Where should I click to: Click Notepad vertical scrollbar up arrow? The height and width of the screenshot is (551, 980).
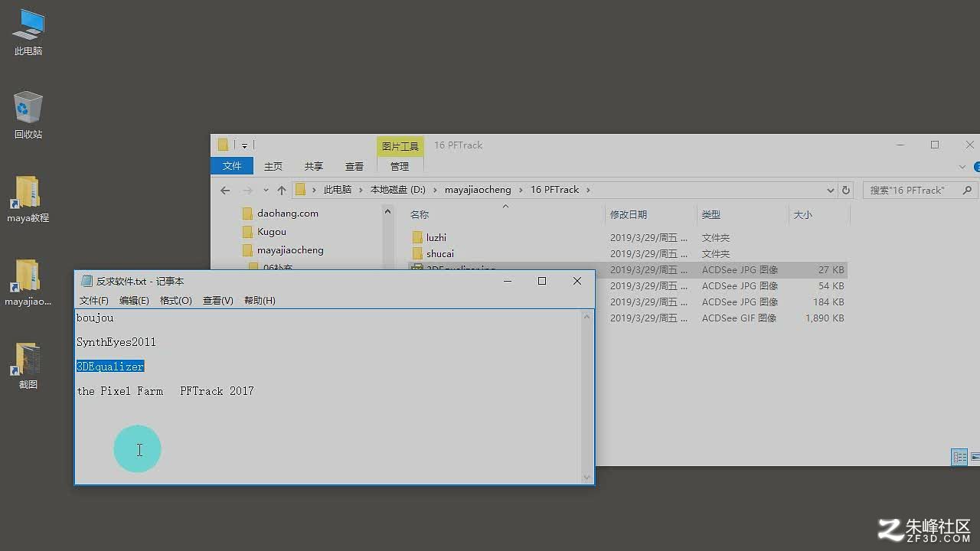click(587, 317)
